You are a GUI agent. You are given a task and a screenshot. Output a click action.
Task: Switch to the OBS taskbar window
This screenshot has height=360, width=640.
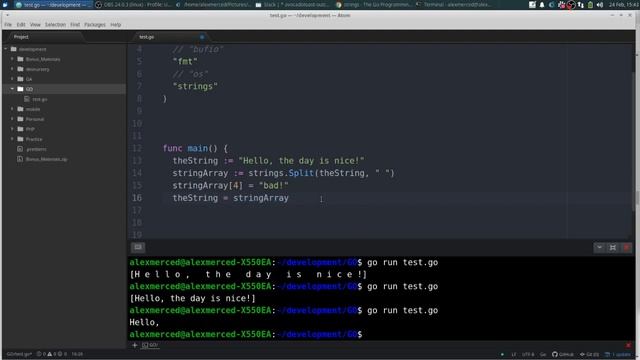tap(133, 5)
